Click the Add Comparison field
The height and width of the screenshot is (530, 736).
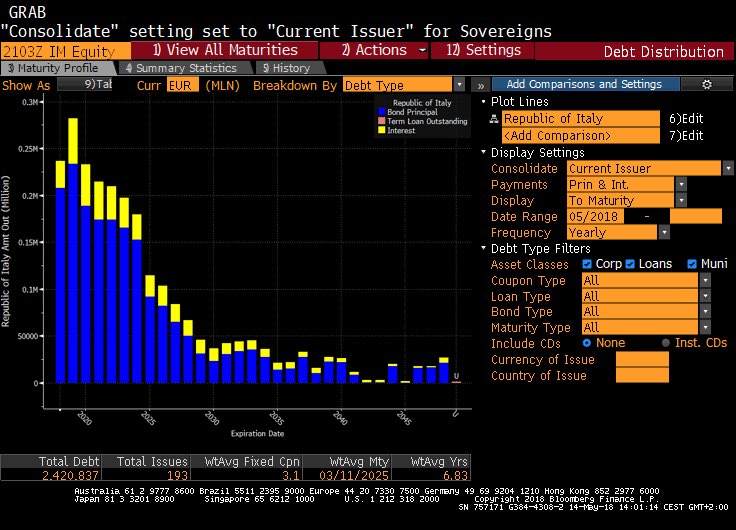[581, 136]
